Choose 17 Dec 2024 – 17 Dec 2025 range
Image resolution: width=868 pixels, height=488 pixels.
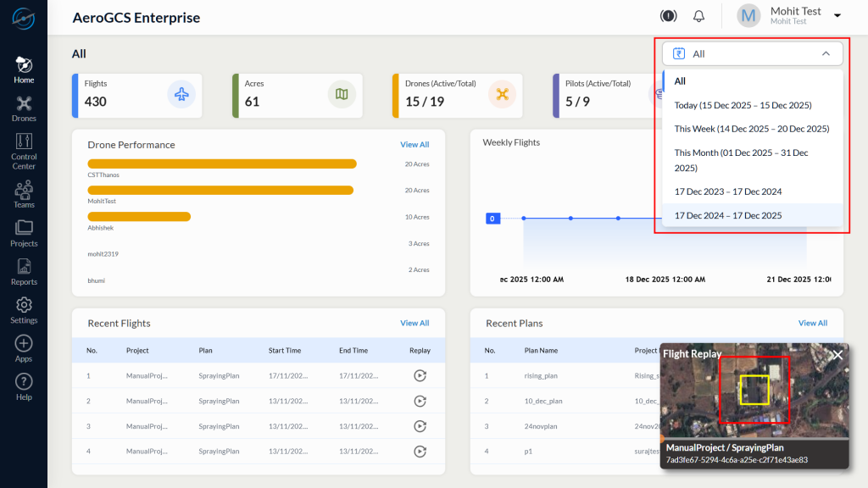pyautogui.click(x=727, y=215)
